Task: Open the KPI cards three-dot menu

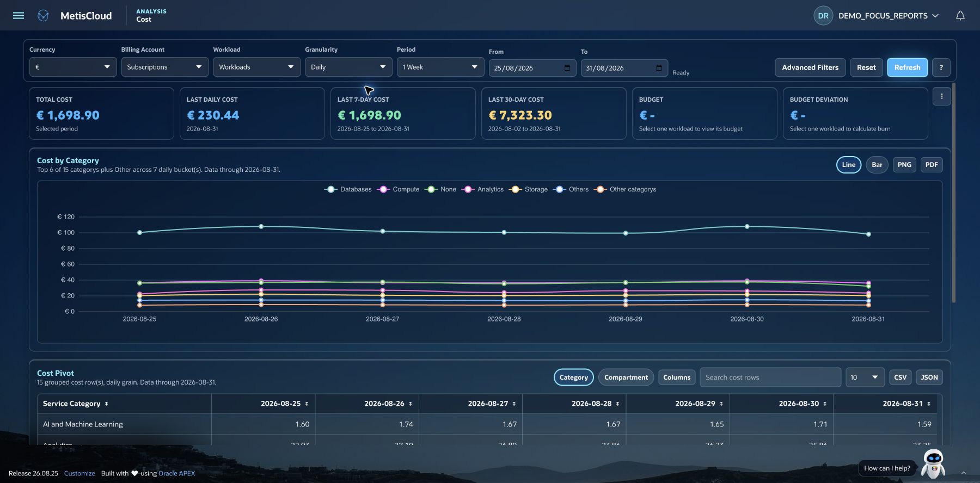Action: click(x=941, y=96)
